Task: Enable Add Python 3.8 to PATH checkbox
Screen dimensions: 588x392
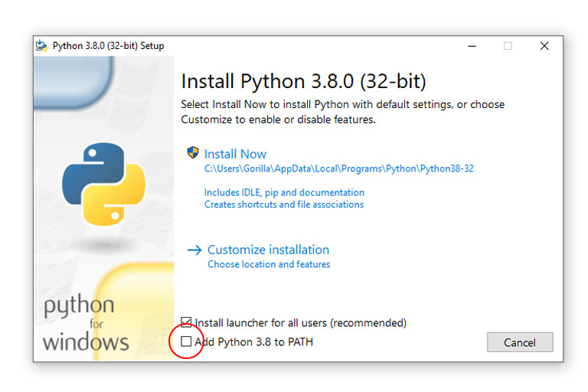Action: [x=186, y=341]
